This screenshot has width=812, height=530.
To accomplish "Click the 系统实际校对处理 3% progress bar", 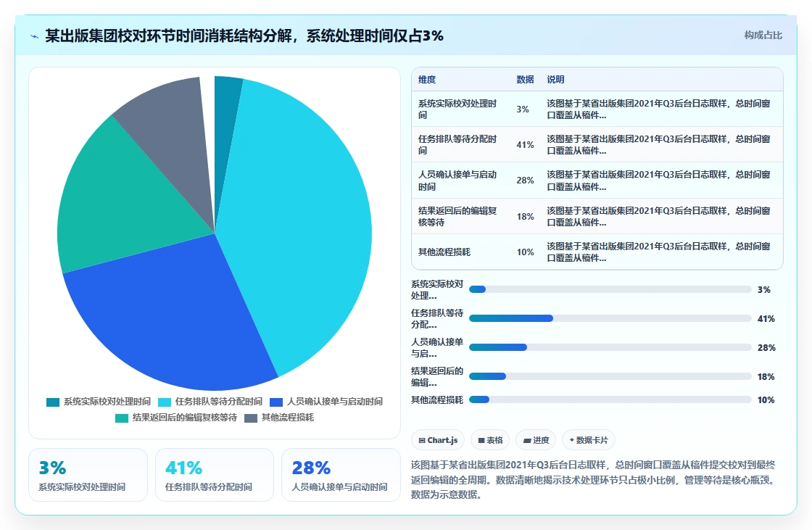I will tap(610, 289).
